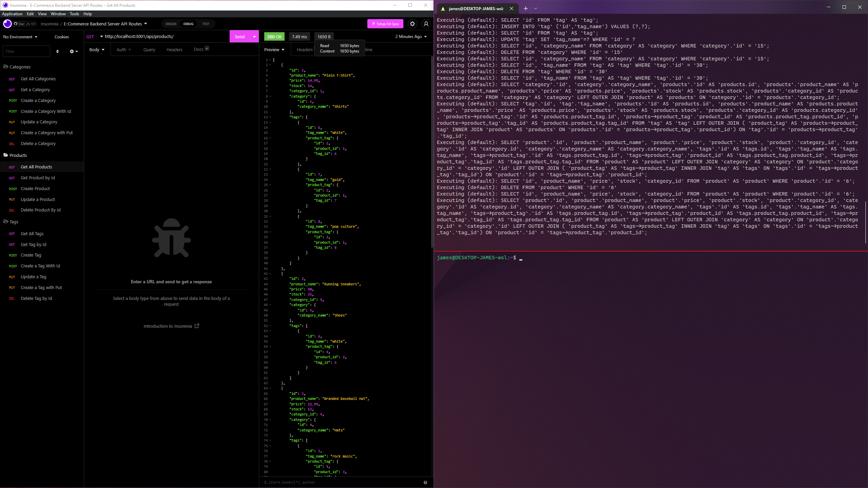
Task: Click the help question mark icon
Action: tap(425, 482)
